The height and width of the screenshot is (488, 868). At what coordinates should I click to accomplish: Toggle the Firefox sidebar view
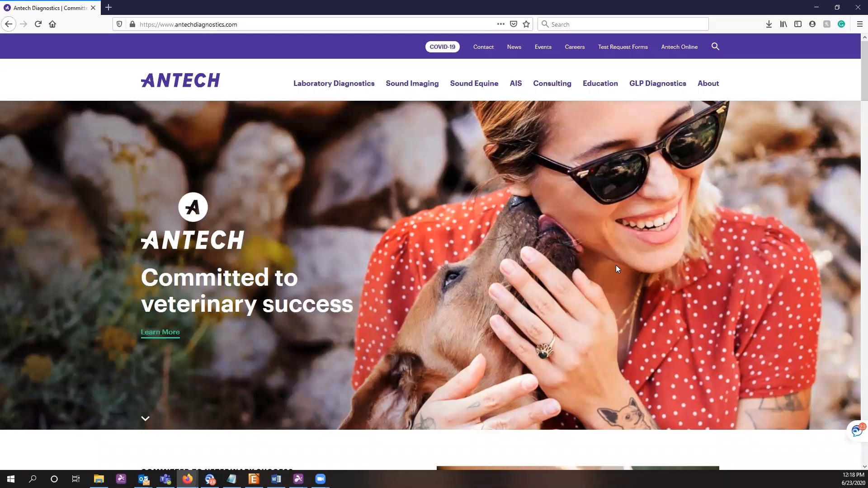click(798, 24)
